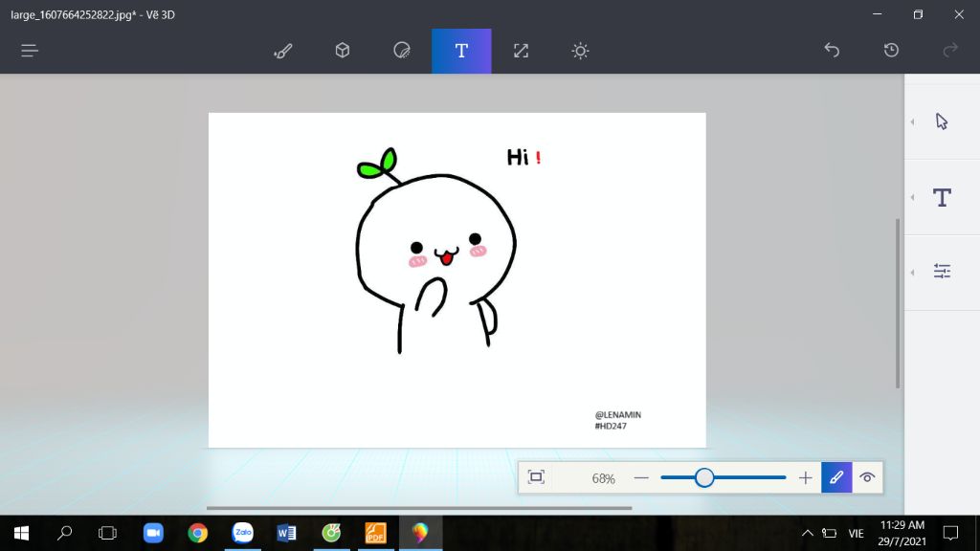980x551 pixels.
Task: Zoom out with the minus button
Action: coord(641,478)
